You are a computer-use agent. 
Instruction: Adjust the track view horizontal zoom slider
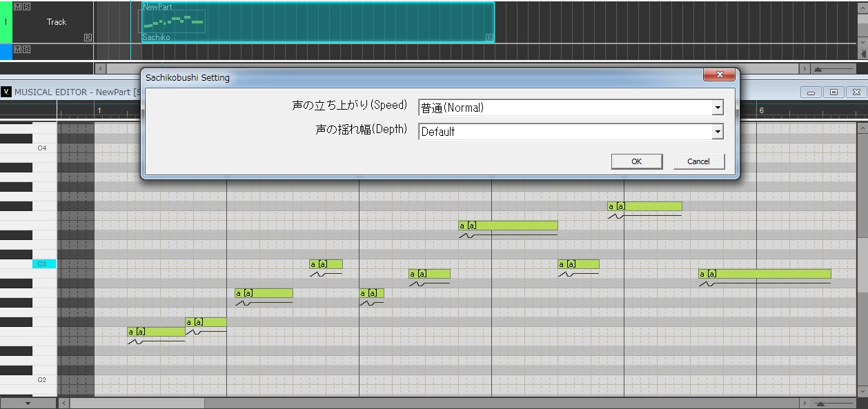[834, 69]
